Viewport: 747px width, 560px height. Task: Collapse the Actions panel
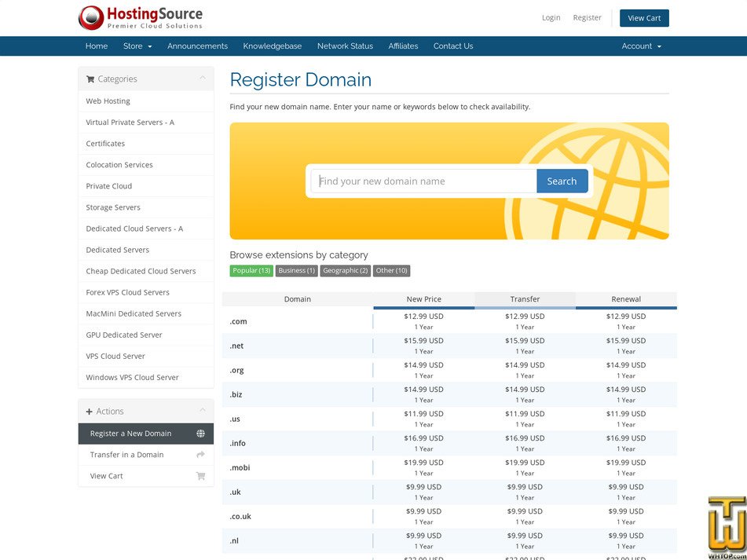click(x=204, y=411)
